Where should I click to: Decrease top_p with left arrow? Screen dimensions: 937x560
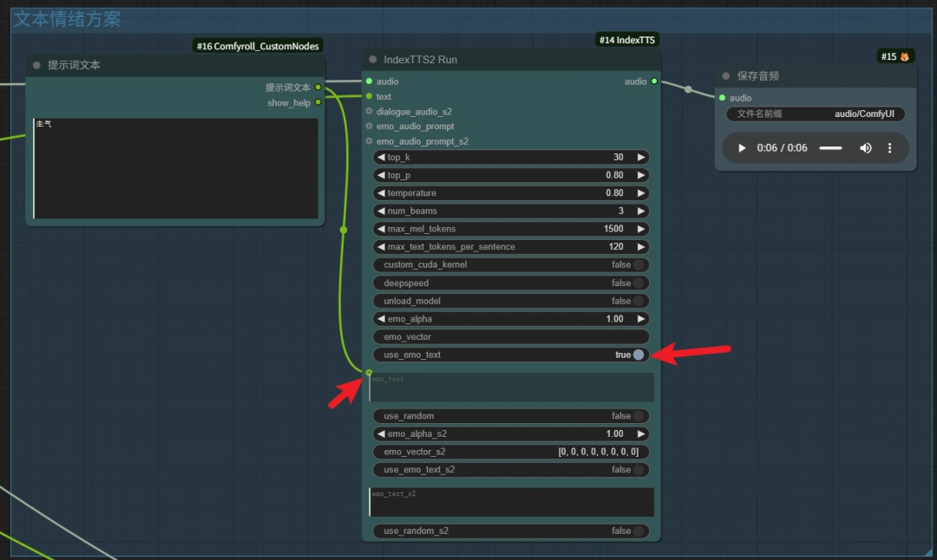381,175
